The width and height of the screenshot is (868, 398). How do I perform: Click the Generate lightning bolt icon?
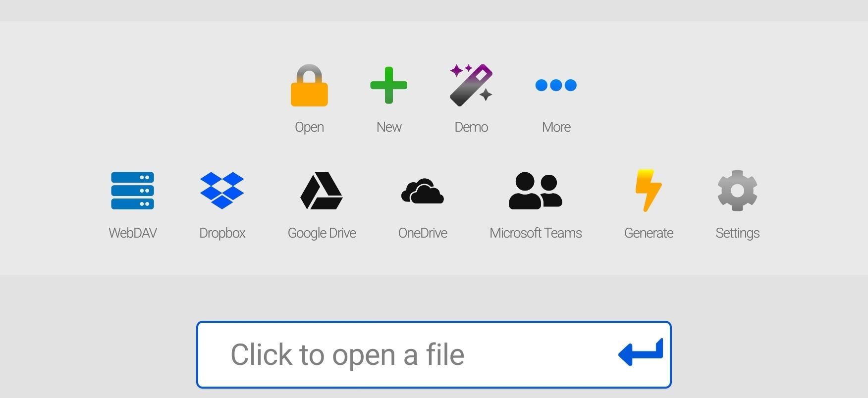(649, 191)
